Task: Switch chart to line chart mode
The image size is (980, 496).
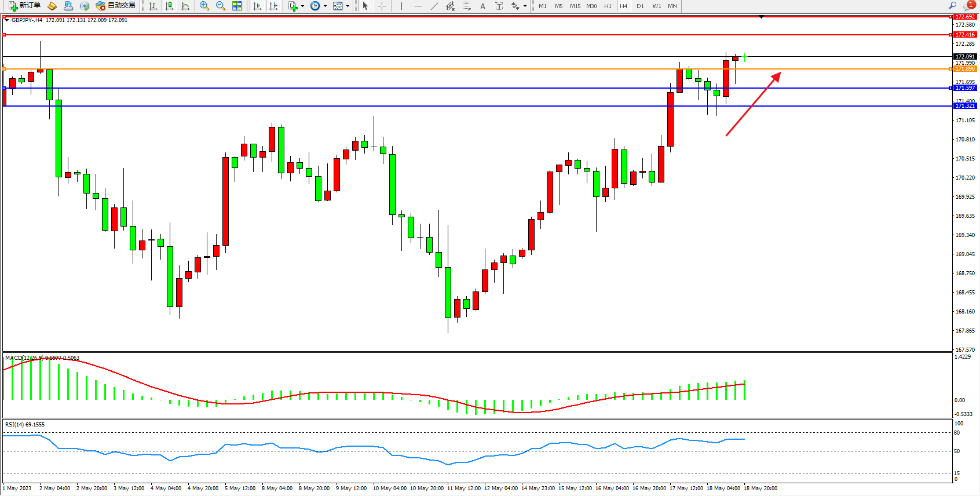Action: [x=185, y=6]
